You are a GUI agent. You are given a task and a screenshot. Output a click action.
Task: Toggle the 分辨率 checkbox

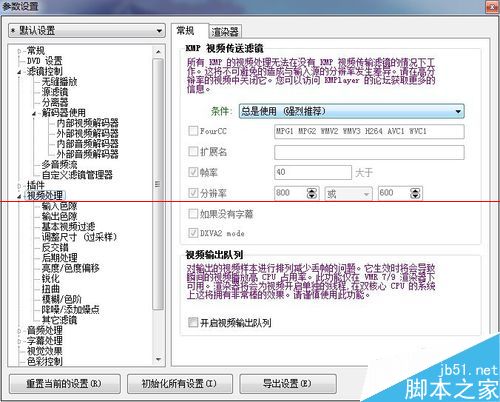(193, 193)
